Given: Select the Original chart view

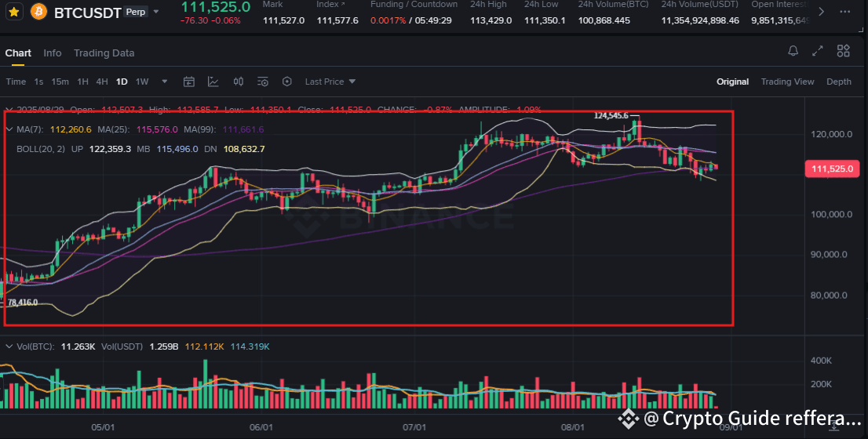Looking at the screenshot, I should point(732,82).
